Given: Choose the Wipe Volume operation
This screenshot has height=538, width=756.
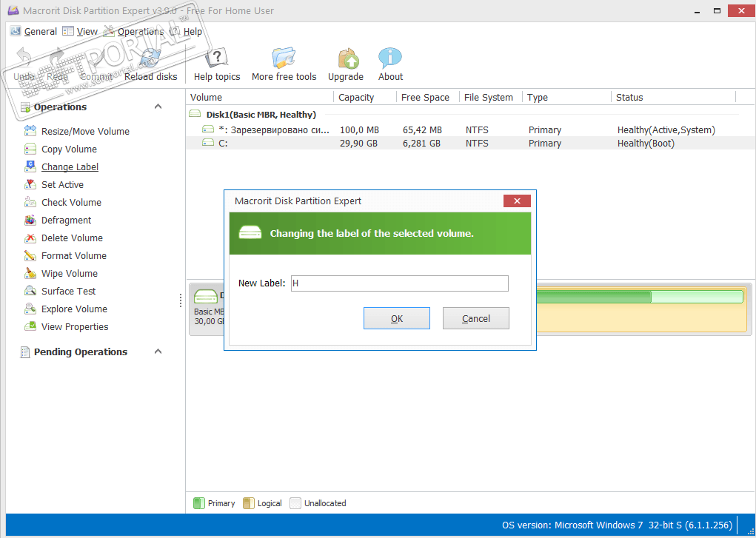Looking at the screenshot, I should pos(70,273).
